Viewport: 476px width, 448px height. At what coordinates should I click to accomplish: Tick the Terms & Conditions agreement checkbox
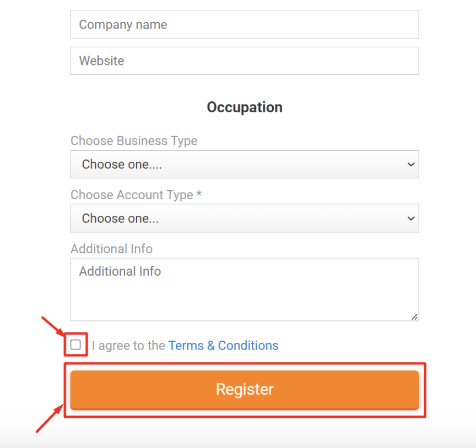click(76, 345)
